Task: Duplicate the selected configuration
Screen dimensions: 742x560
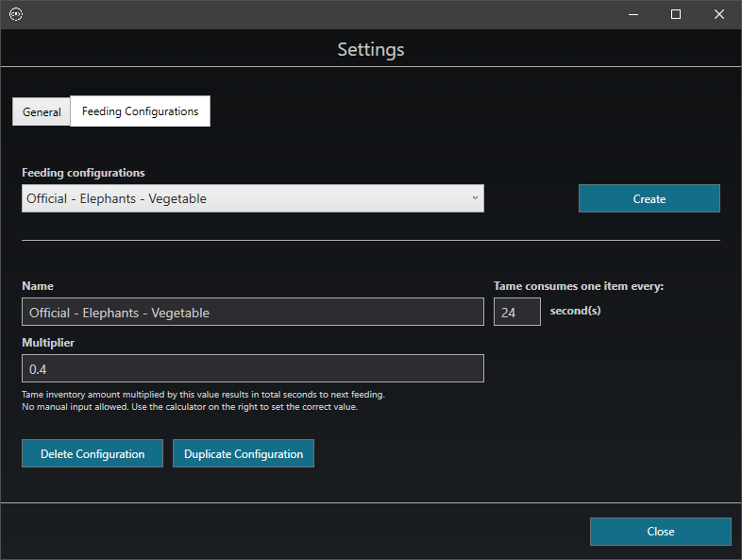Action: coord(244,453)
